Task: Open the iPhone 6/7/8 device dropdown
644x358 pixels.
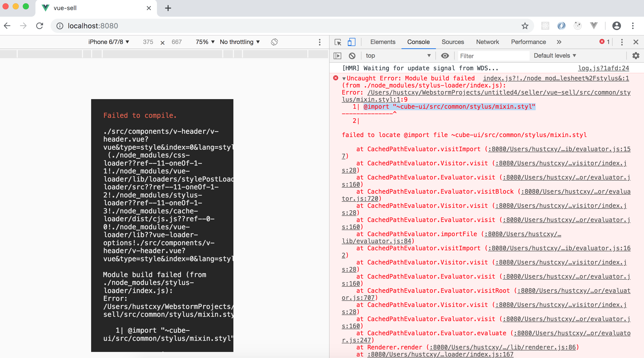Action: tap(109, 42)
